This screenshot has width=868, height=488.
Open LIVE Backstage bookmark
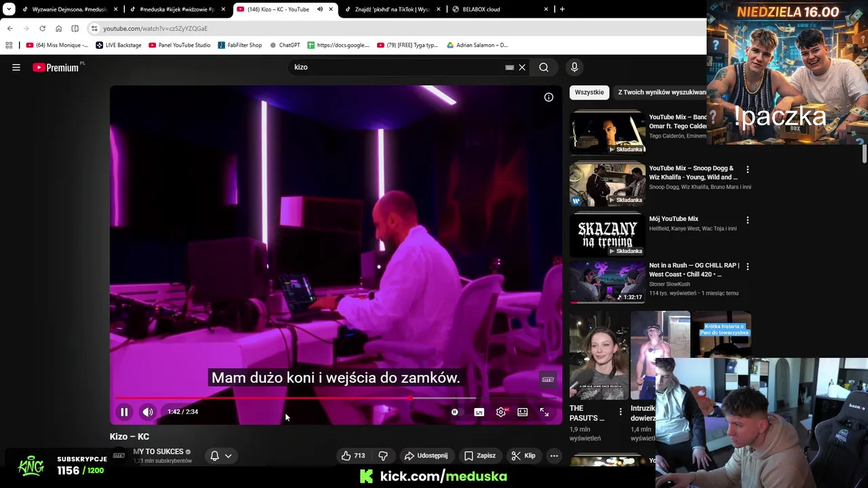pyautogui.click(x=119, y=45)
